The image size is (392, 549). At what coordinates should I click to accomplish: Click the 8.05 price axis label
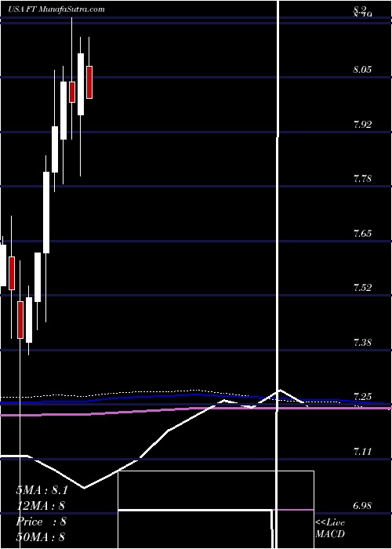click(362, 70)
